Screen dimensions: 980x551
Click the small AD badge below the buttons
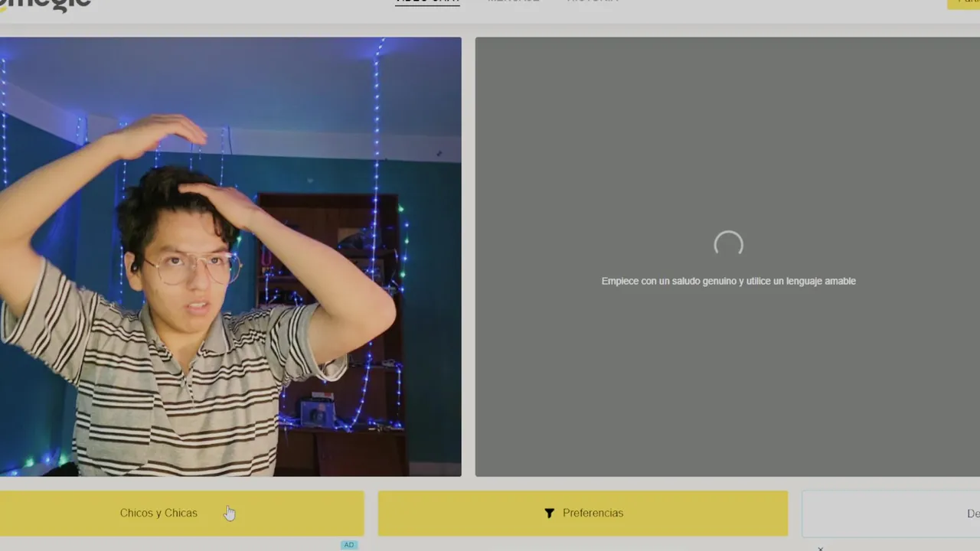pyautogui.click(x=349, y=545)
